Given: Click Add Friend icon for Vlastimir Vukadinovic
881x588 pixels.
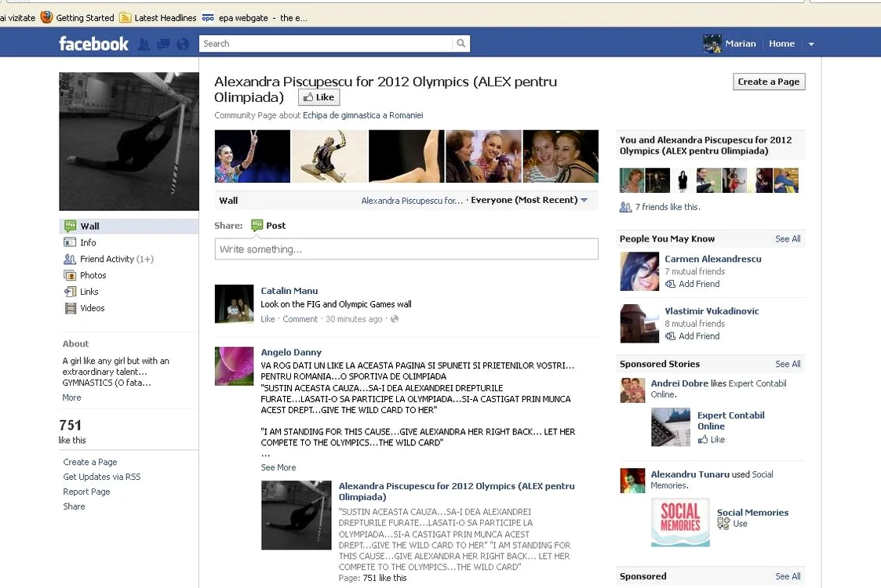Looking at the screenshot, I should 670,336.
